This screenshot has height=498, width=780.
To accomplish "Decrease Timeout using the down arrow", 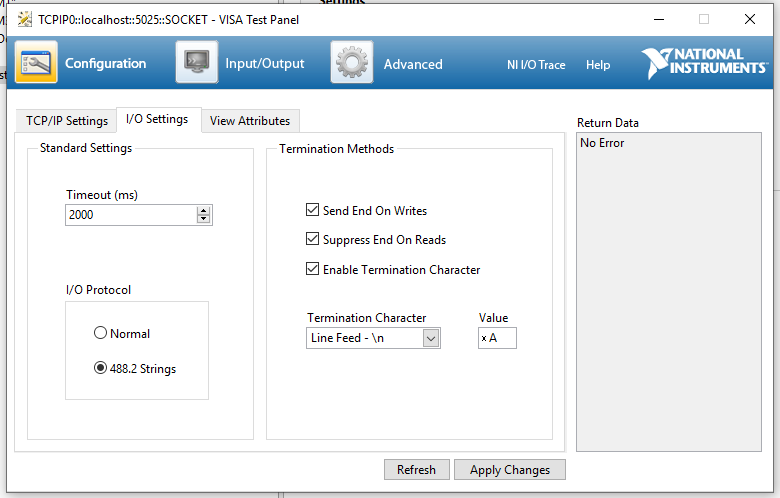I will [x=204, y=219].
